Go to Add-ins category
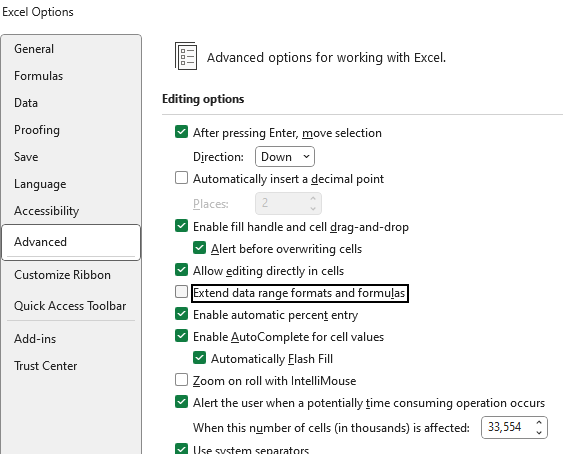 point(35,339)
